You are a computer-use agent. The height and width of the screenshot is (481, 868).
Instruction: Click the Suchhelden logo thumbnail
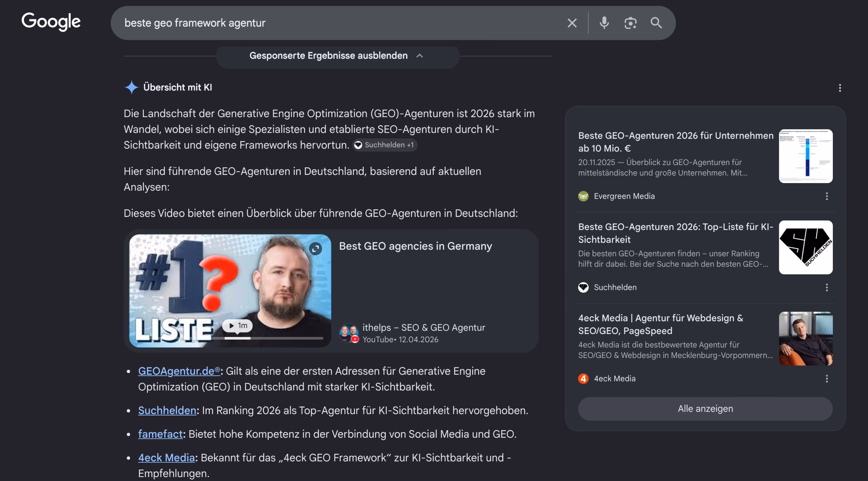[x=806, y=247]
